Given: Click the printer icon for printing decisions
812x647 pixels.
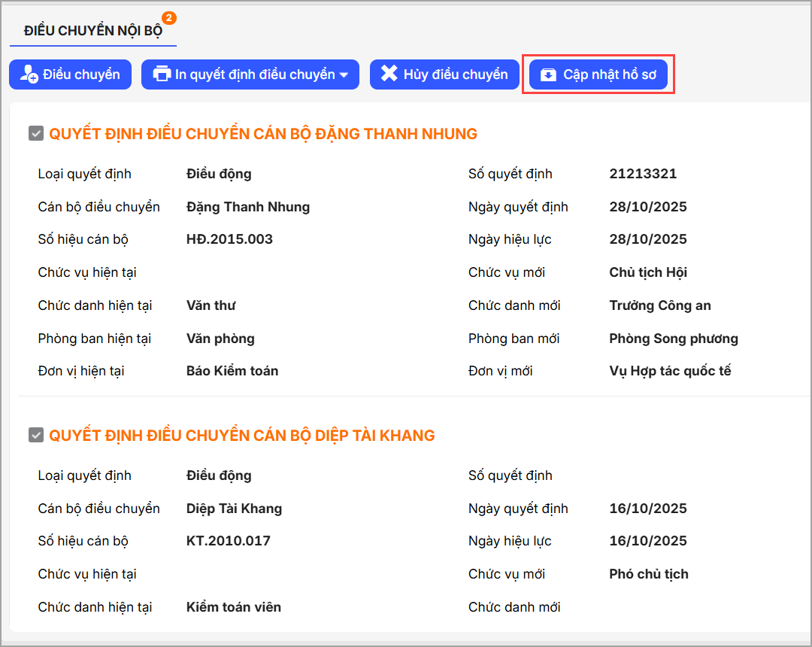Looking at the screenshot, I should (x=162, y=74).
